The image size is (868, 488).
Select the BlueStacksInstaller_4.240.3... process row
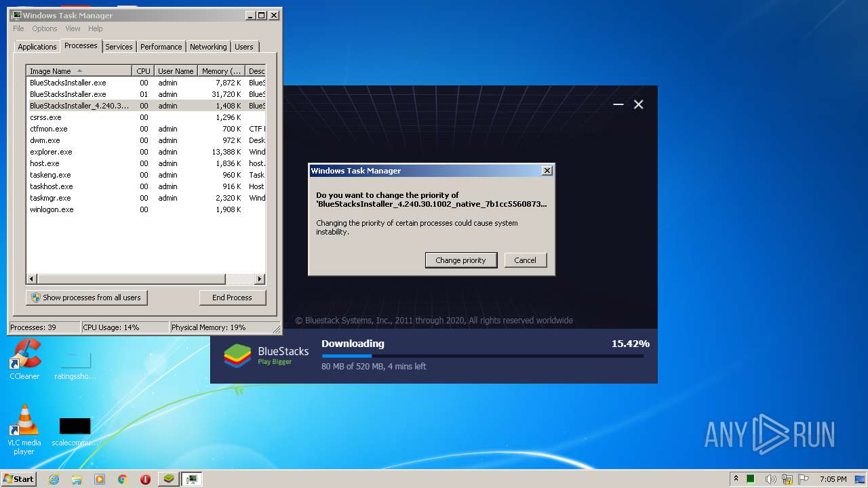(146, 106)
